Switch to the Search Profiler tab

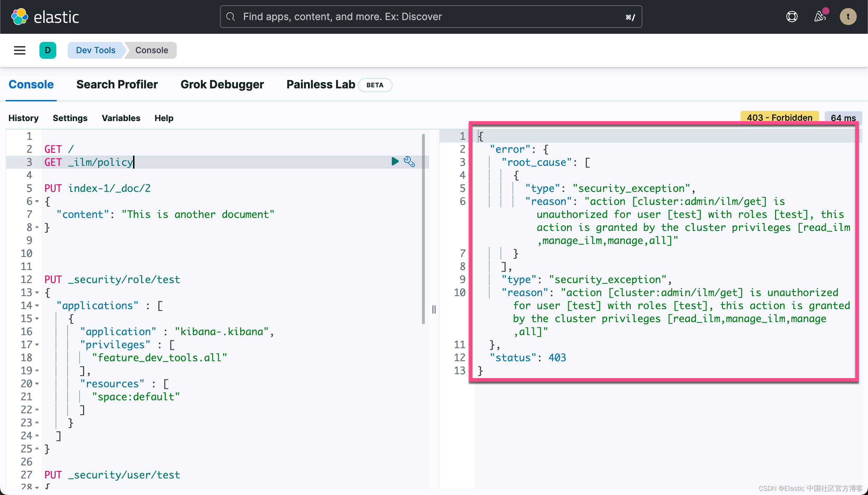coord(117,84)
